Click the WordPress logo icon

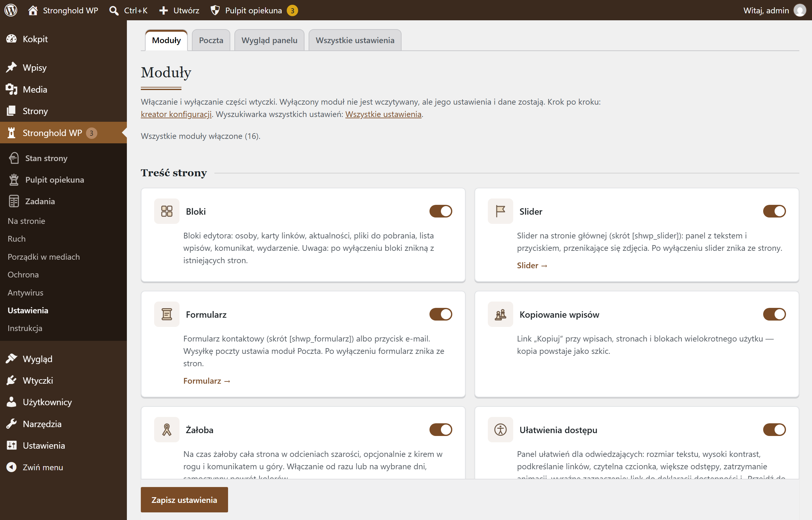11,10
